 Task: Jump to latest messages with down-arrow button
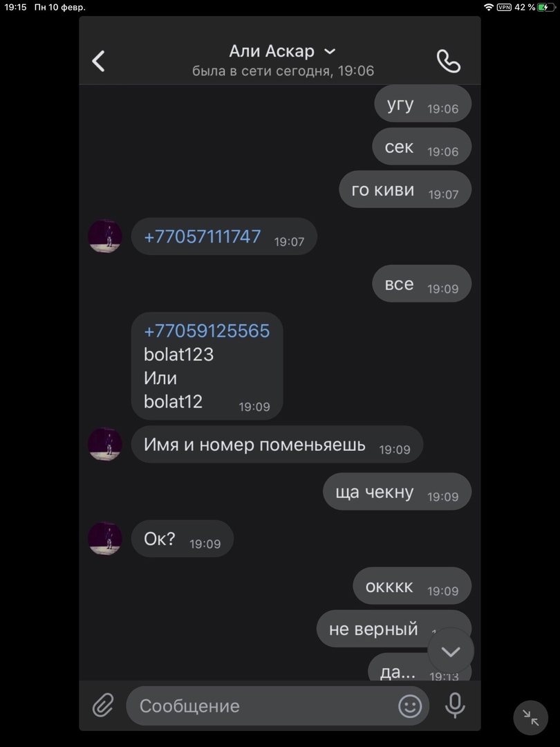click(x=451, y=651)
